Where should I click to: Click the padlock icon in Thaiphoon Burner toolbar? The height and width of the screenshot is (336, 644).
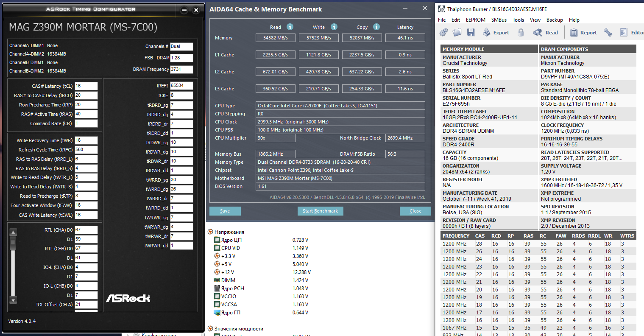[x=521, y=33]
